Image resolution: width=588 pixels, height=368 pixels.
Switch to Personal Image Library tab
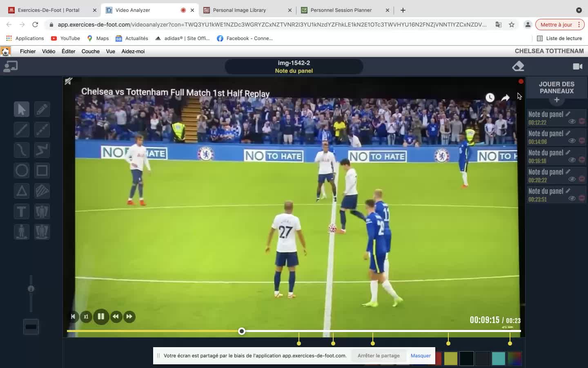pos(247,10)
